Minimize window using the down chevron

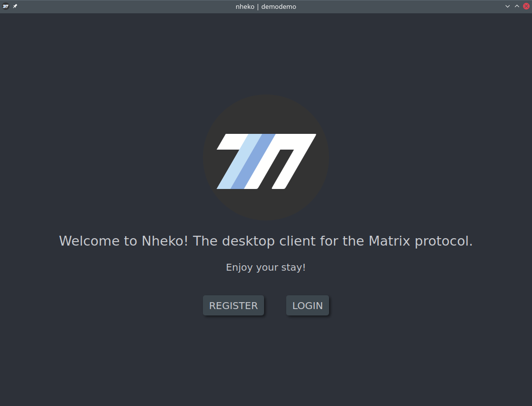pyautogui.click(x=508, y=6)
